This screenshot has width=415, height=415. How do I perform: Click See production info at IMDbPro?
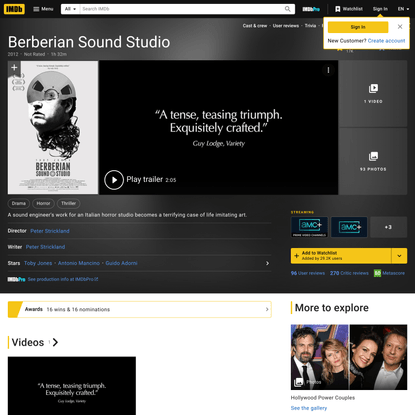[63, 279]
